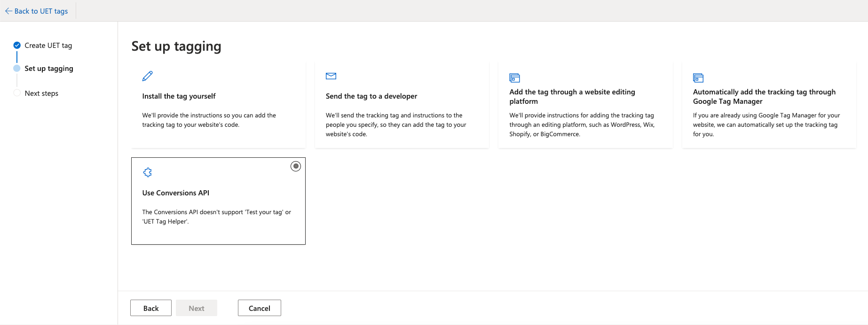
Task: Click text about sending tag to people you specify
Action: 396,125
